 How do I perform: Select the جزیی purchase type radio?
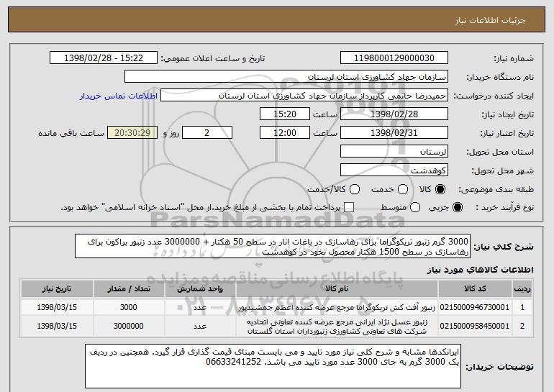(x=457, y=207)
